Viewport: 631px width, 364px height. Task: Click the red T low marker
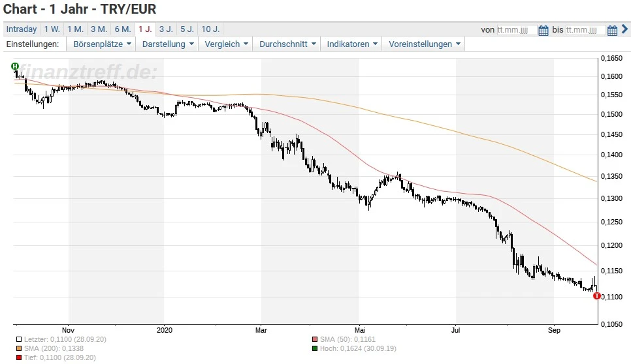[x=597, y=296]
